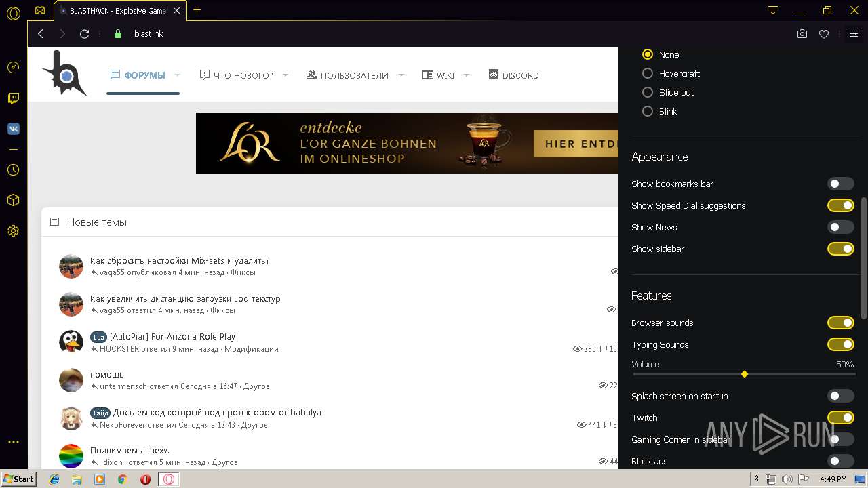Disable the Twitch feature toggle

pyautogui.click(x=840, y=418)
